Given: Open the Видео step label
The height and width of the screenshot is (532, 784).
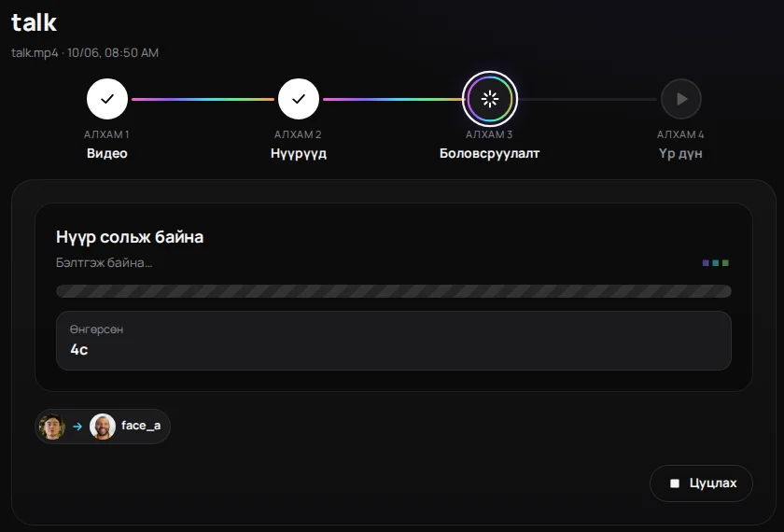Looking at the screenshot, I should pyautogui.click(x=107, y=153).
